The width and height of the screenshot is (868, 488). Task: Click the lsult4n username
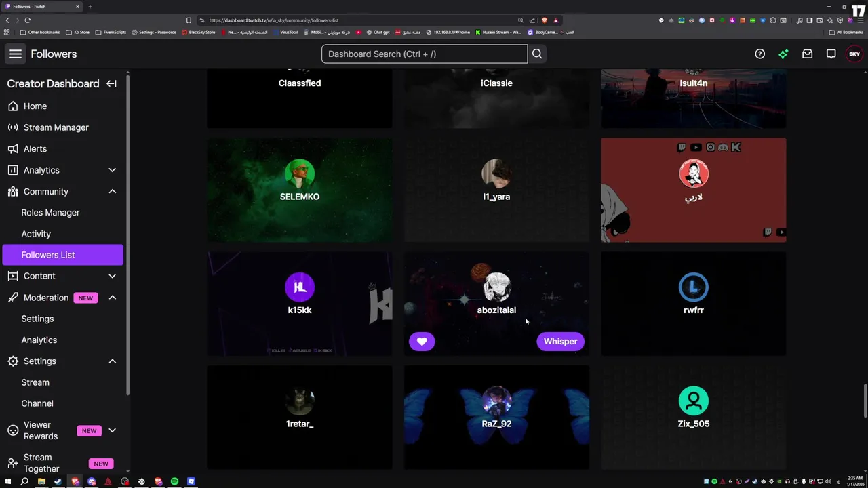[x=694, y=83]
